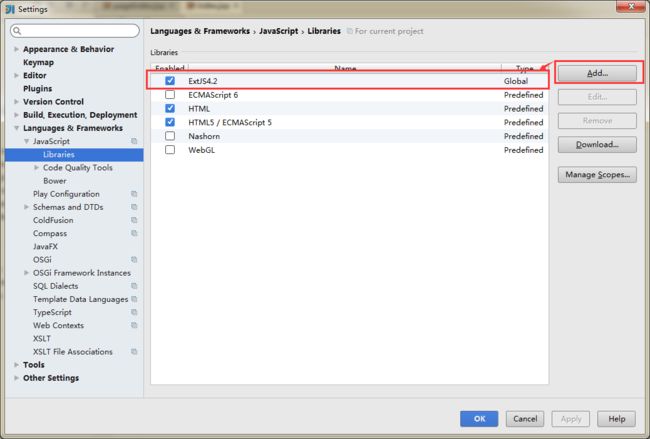650x439 pixels.
Task: Click the Settings window app icon
Action: pos(10,9)
